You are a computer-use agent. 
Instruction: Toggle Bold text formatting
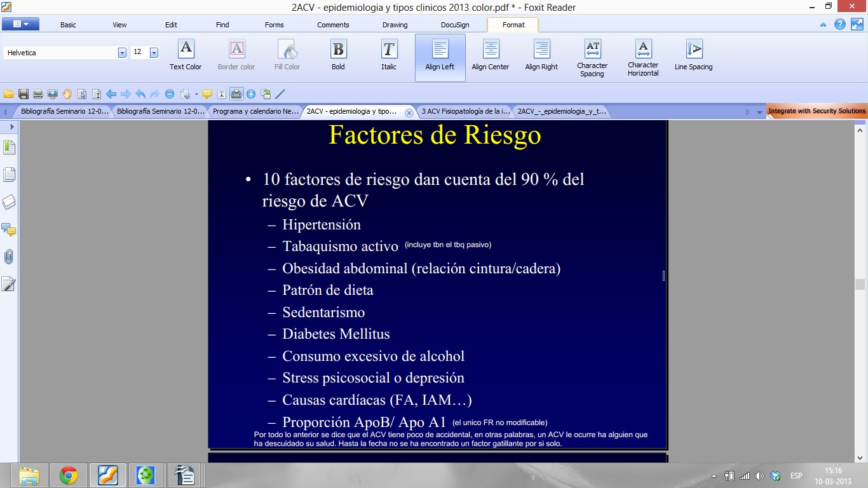pos(338,55)
